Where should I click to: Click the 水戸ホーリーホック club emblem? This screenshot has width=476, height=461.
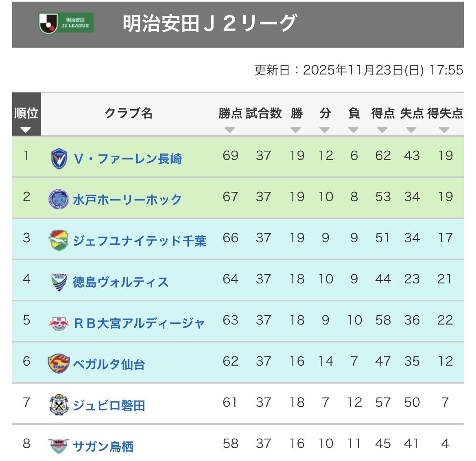(x=59, y=199)
